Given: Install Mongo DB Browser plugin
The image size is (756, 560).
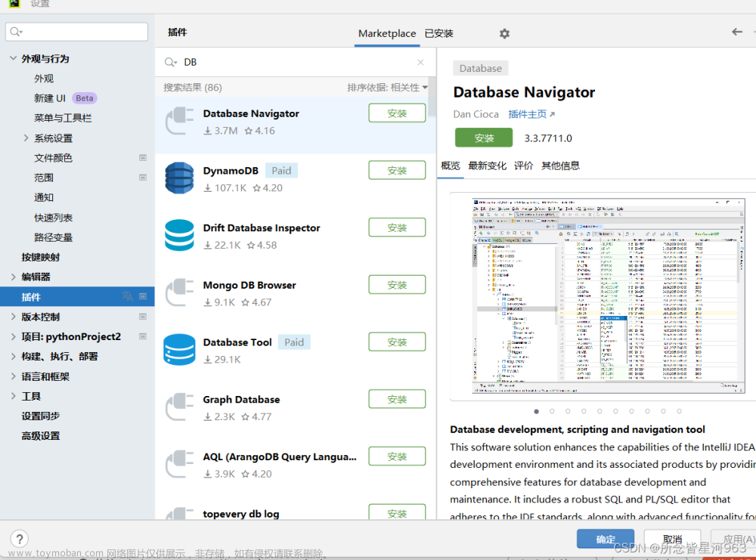Looking at the screenshot, I should (x=397, y=285).
